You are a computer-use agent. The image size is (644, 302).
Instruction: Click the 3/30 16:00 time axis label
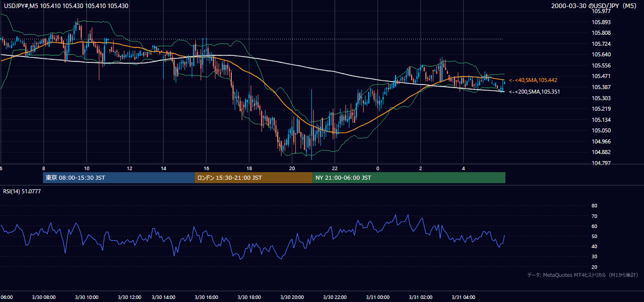(207, 297)
